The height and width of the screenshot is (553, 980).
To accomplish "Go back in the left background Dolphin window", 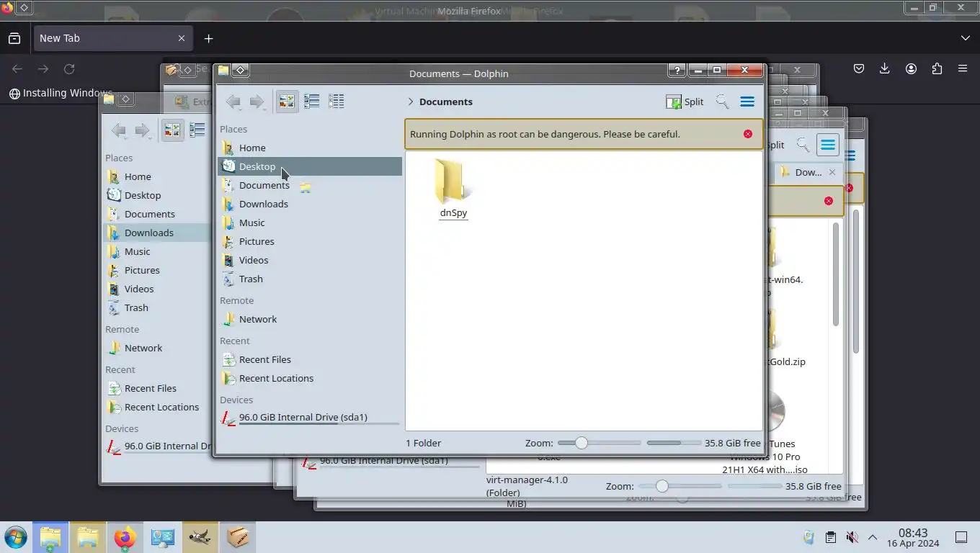I will pos(119,130).
